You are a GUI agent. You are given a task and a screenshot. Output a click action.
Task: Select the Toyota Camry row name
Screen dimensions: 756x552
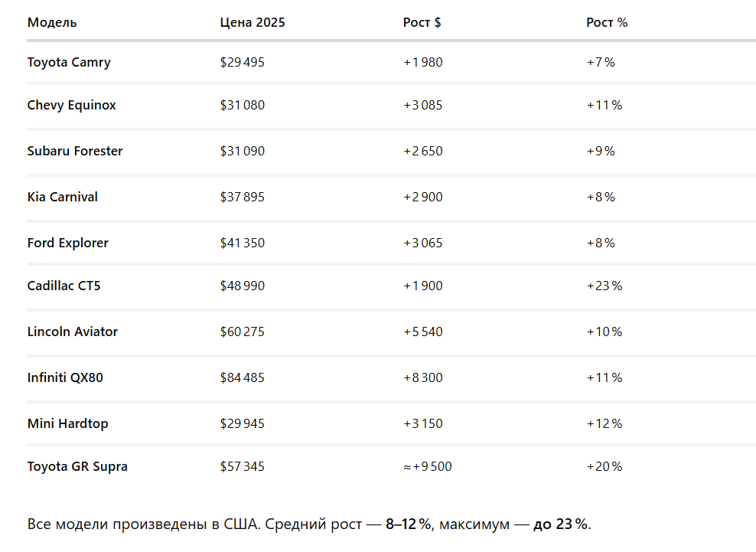click(69, 62)
